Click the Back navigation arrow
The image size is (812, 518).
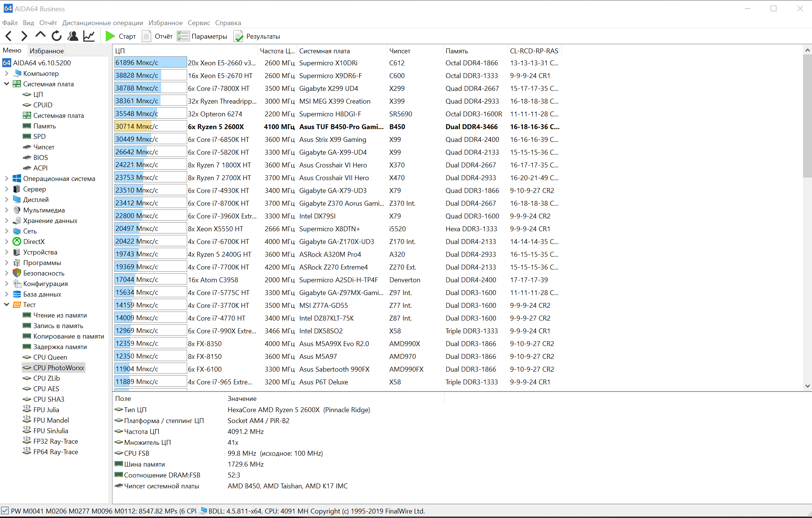[x=9, y=36]
